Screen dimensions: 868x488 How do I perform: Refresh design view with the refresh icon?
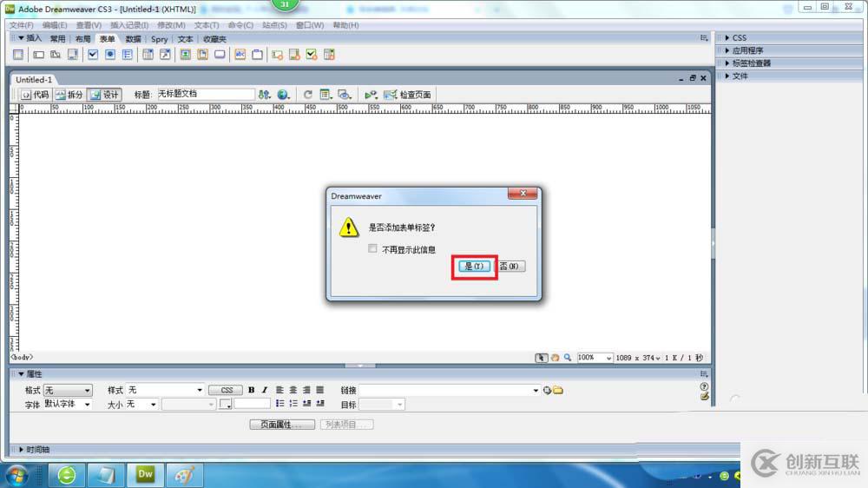click(x=308, y=95)
